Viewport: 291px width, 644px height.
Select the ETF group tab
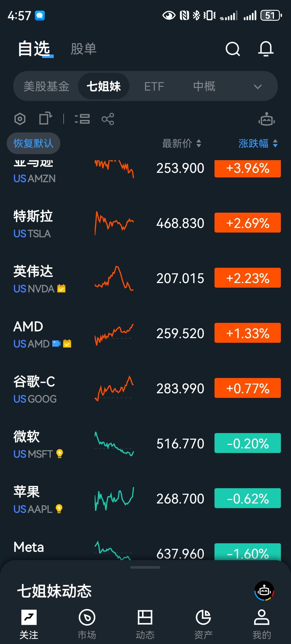click(x=154, y=87)
